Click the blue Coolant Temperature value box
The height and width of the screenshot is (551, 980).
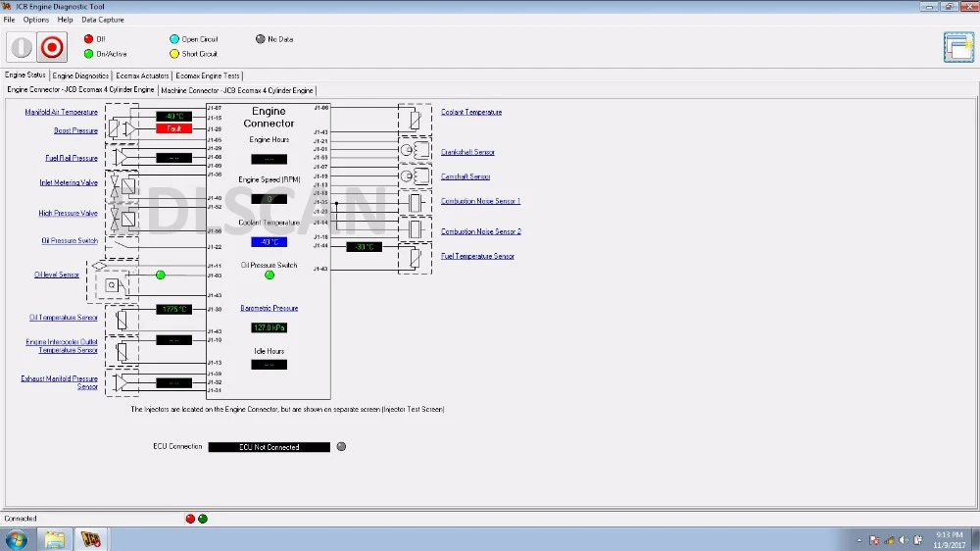[269, 242]
